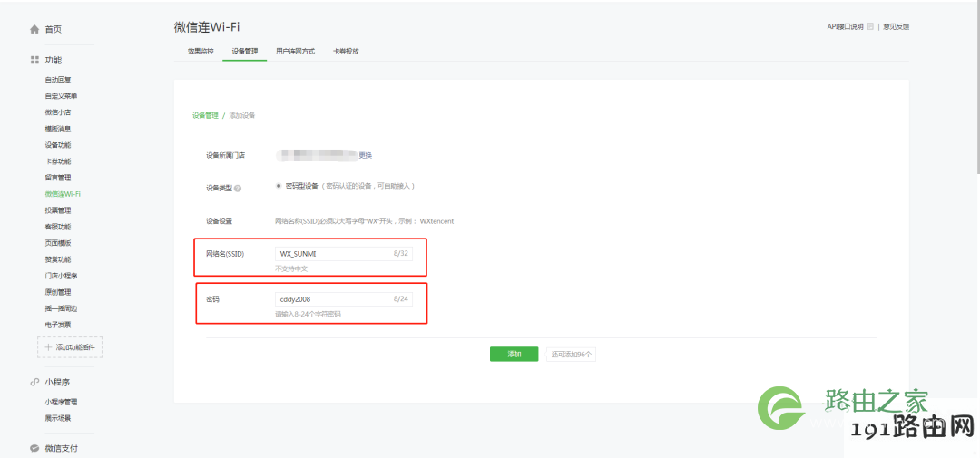Open 自定义菜单 in the sidebar
Image resolution: width=980 pixels, height=458 pixels.
pyautogui.click(x=62, y=96)
